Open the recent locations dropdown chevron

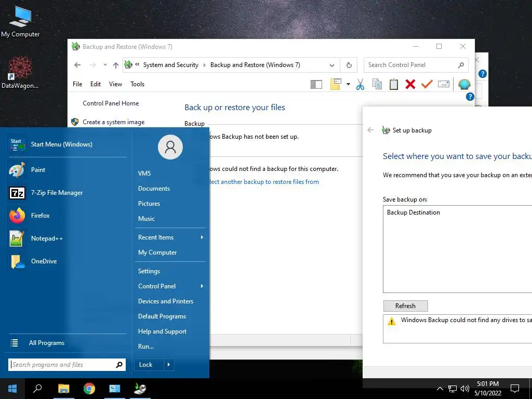pyautogui.click(x=105, y=65)
